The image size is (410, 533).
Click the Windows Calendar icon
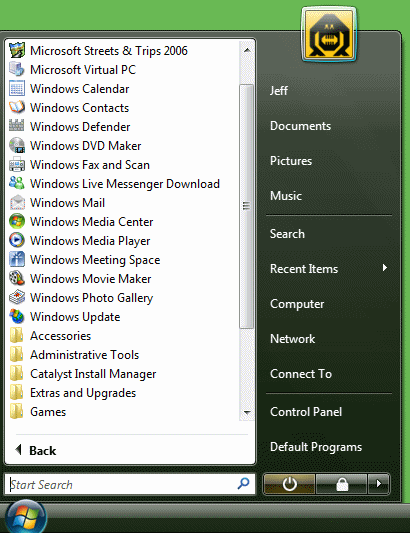pyautogui.click(x=17, y=88)
